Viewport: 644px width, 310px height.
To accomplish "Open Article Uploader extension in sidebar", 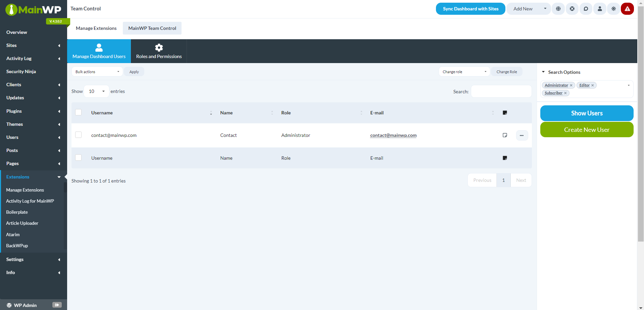I will point(22,223).
